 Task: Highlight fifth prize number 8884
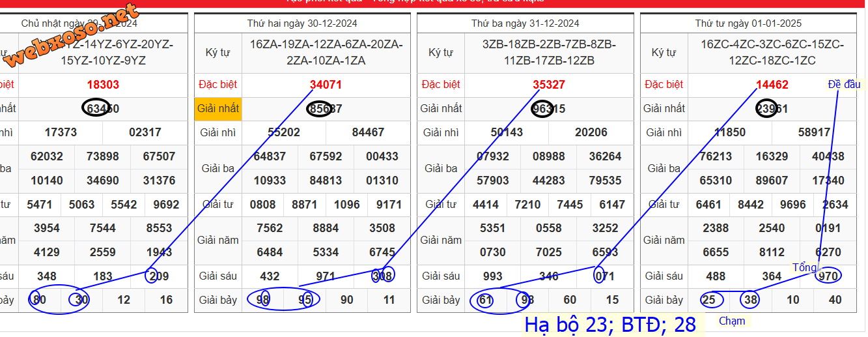pos(326,228)
